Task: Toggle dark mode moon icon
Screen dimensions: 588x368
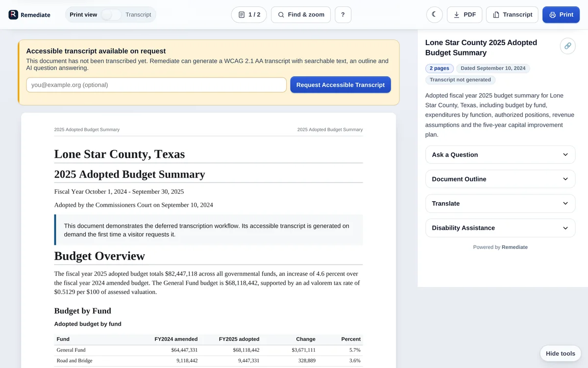Action: pos(434,15)
